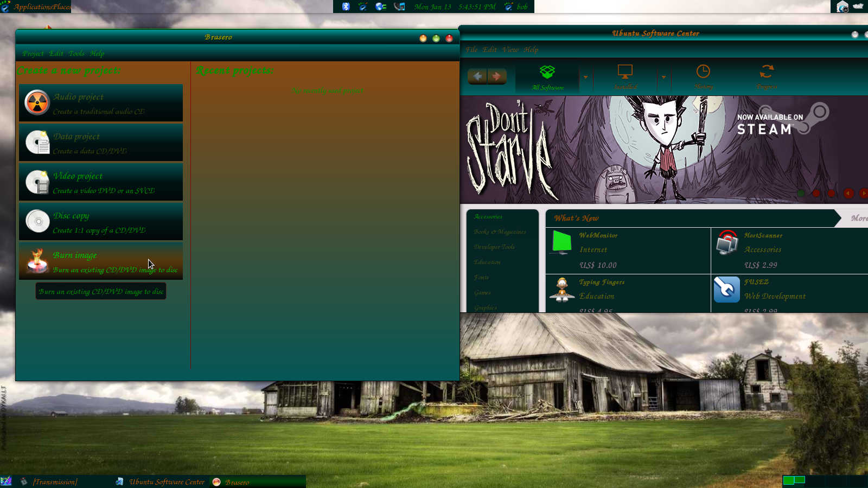Open the Places panel menu

tap(62, 7)
